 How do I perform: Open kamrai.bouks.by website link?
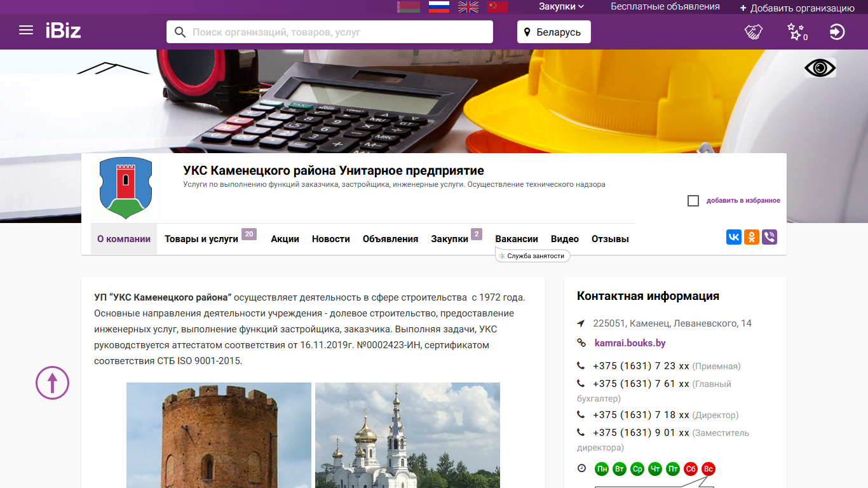pos(630,343)
